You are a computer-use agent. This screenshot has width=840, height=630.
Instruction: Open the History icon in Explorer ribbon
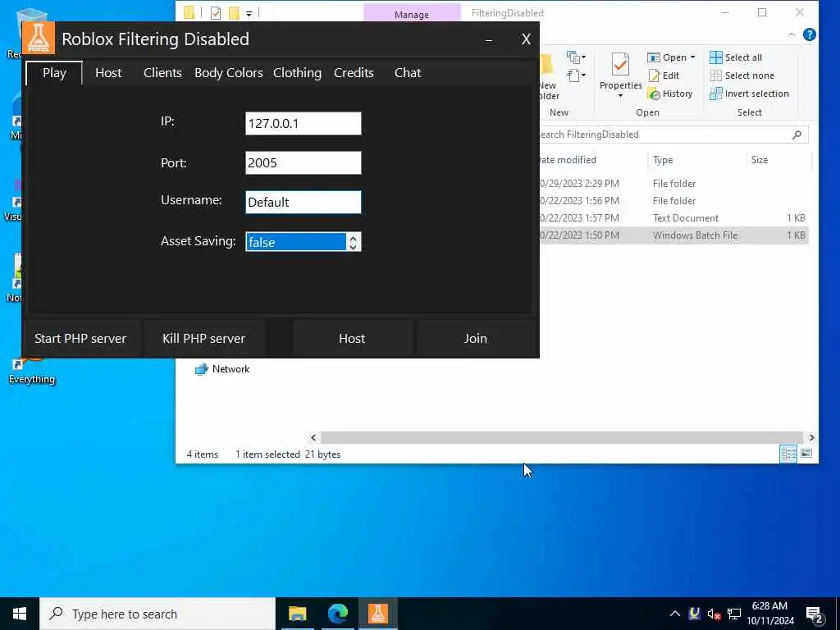pos(654,94)
